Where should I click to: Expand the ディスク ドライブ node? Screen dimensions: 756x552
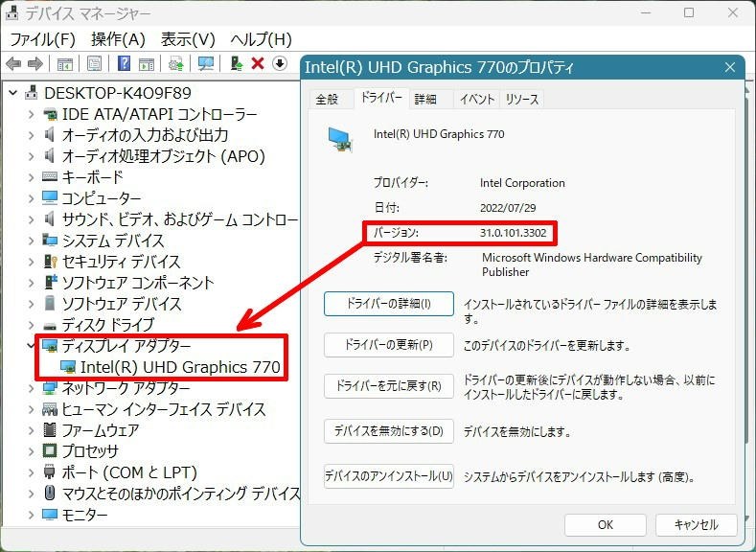pyautogui.click(x=32, y=325)
